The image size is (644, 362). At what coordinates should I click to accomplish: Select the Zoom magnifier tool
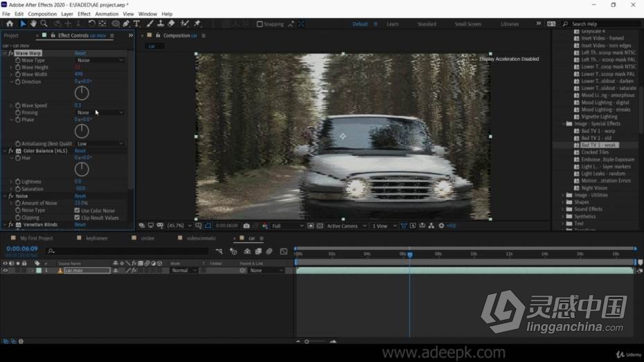(44, 24)
